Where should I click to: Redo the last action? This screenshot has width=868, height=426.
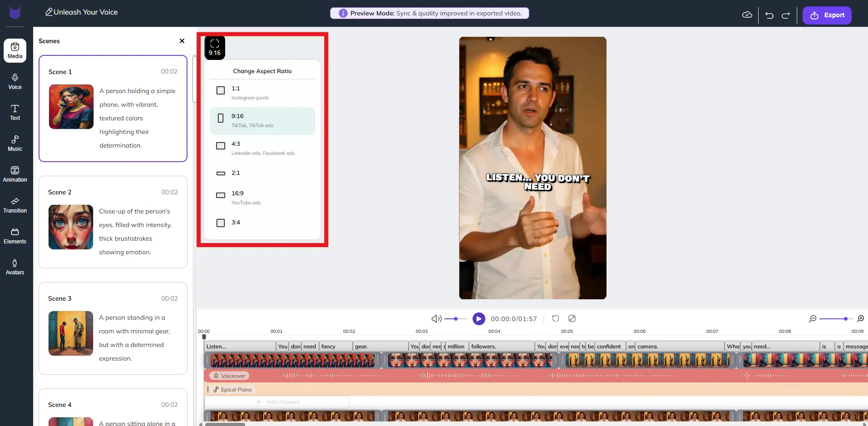point(786,15)
